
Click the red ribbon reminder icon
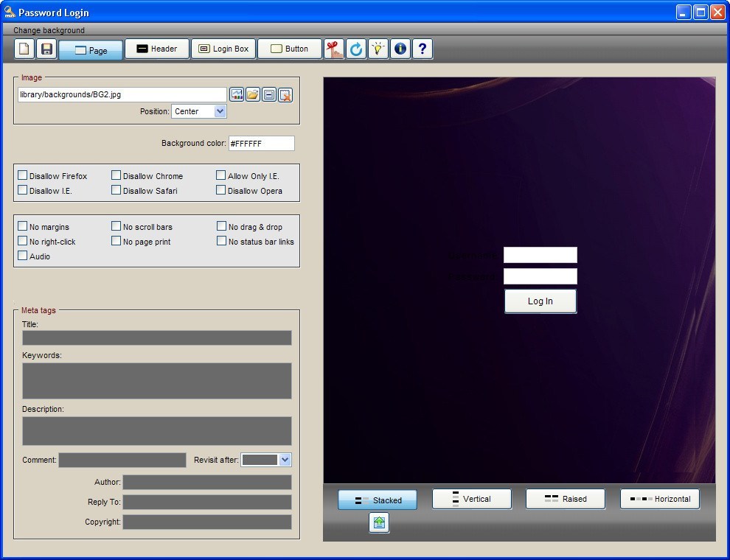pyautogui.click(x=333, y=49)
